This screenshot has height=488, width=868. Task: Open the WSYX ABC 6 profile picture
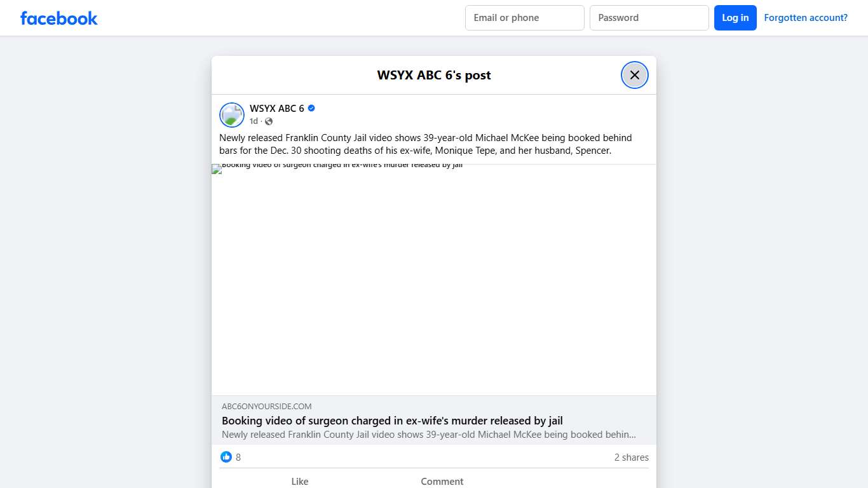pyautogui.click(x=232, y=115)
